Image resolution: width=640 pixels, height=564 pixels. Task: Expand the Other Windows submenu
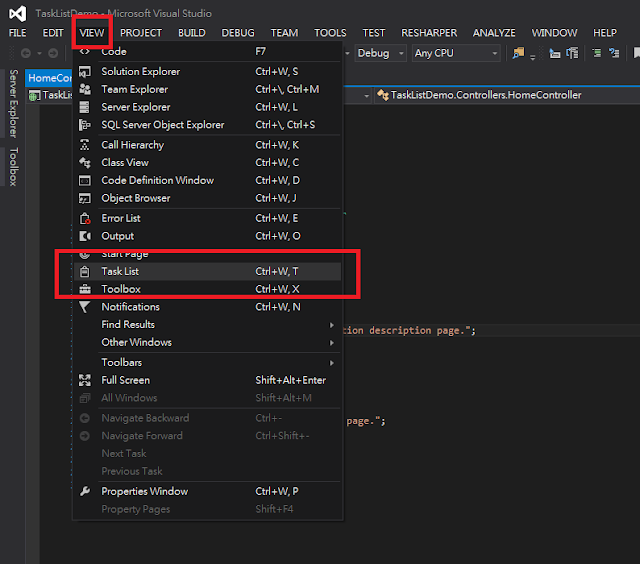click(207, 342)
